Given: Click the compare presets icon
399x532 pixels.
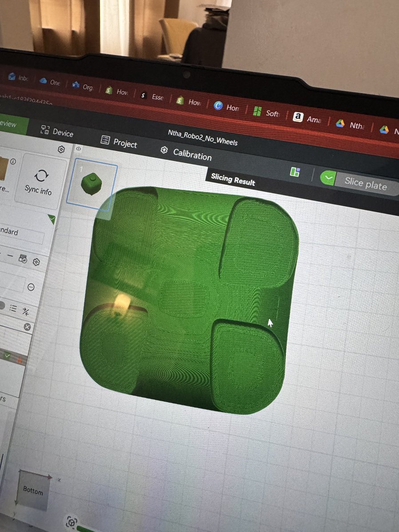Looking at the screenshot, I should tap(23, 260).
